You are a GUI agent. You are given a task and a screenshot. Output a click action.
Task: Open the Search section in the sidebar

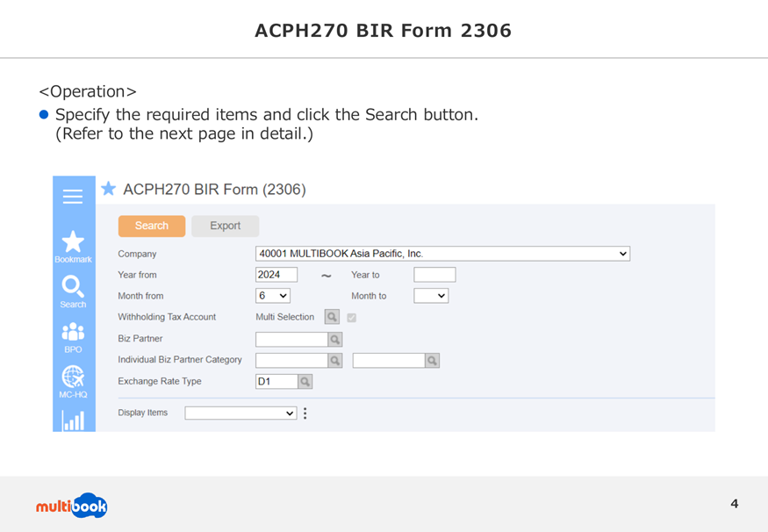pos(73,292)
